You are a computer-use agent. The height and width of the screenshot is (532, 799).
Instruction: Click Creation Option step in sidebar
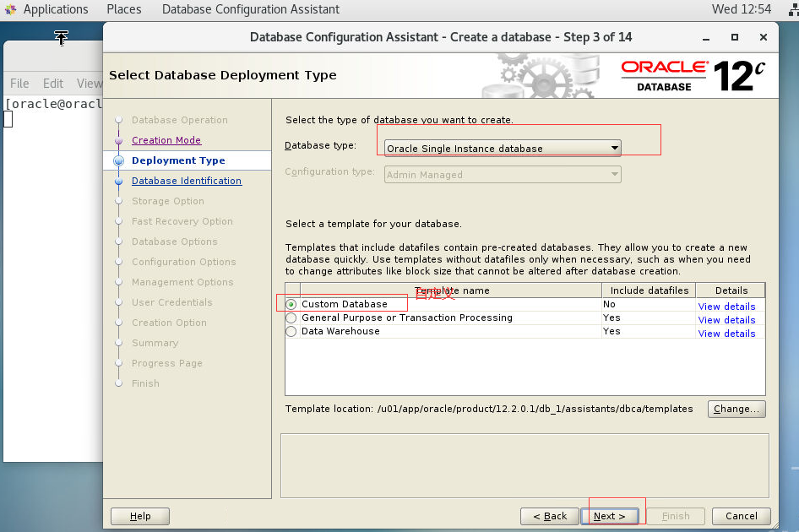coord(169,323)
